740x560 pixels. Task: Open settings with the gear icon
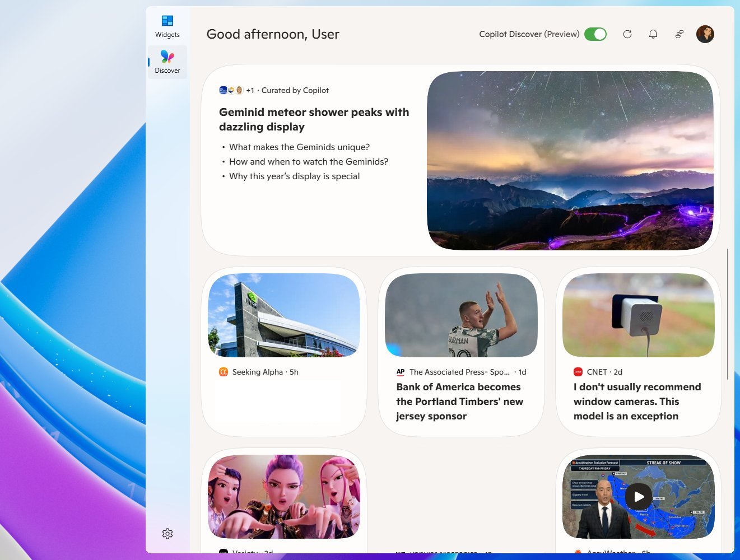point(167,533)
